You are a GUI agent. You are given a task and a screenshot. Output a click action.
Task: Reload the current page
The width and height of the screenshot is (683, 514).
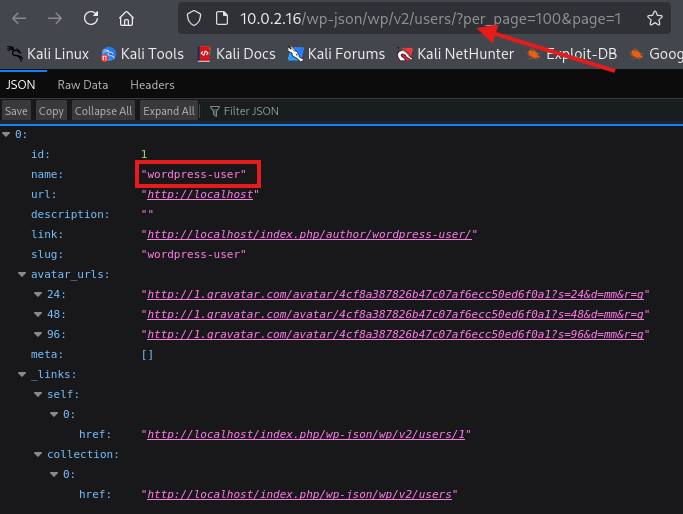pos(91,18)
